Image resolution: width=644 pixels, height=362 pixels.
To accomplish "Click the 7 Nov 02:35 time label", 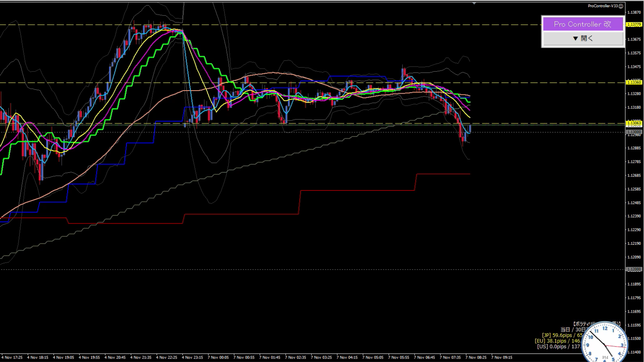I will (x=296, y=357).
